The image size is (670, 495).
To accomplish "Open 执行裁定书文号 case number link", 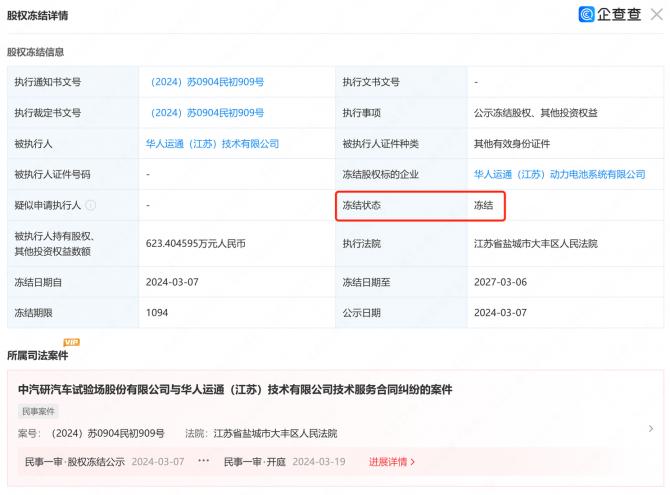I will tap(206, 113).
